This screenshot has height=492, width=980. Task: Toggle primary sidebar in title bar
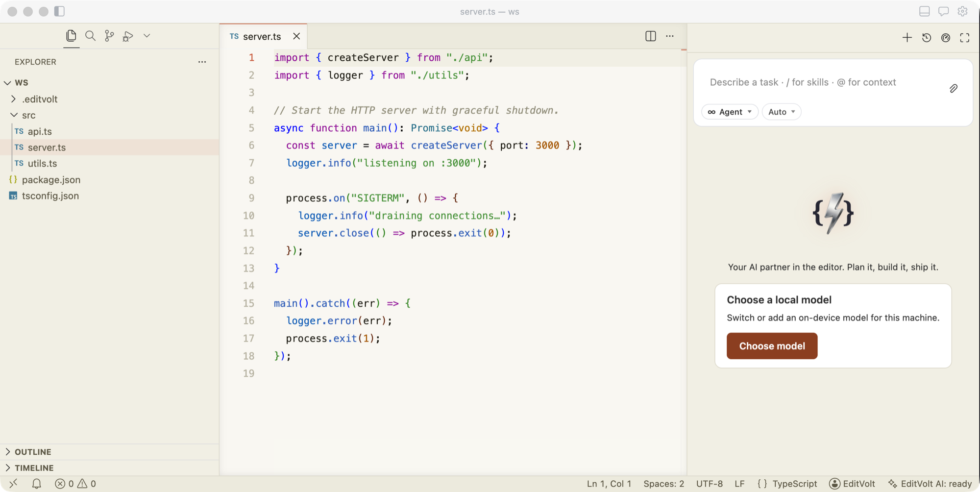tap(59, 11)
